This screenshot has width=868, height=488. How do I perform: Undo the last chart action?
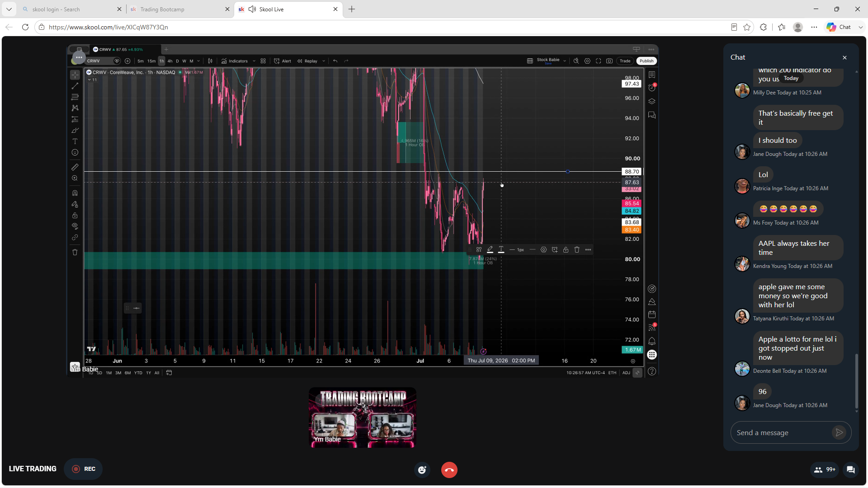pyautogui.click(x=335, y=61)
